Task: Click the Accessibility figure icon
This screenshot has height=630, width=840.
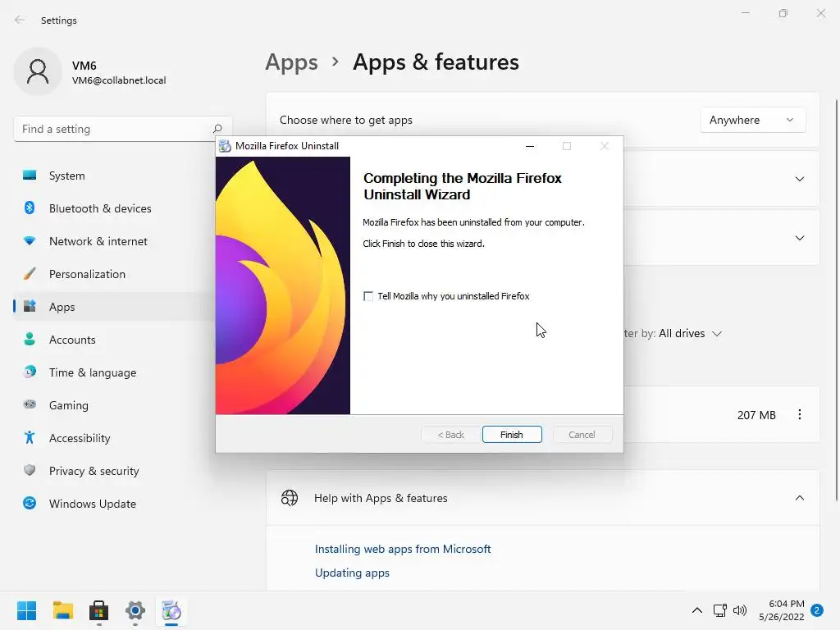Action: [x=30, y=438]
